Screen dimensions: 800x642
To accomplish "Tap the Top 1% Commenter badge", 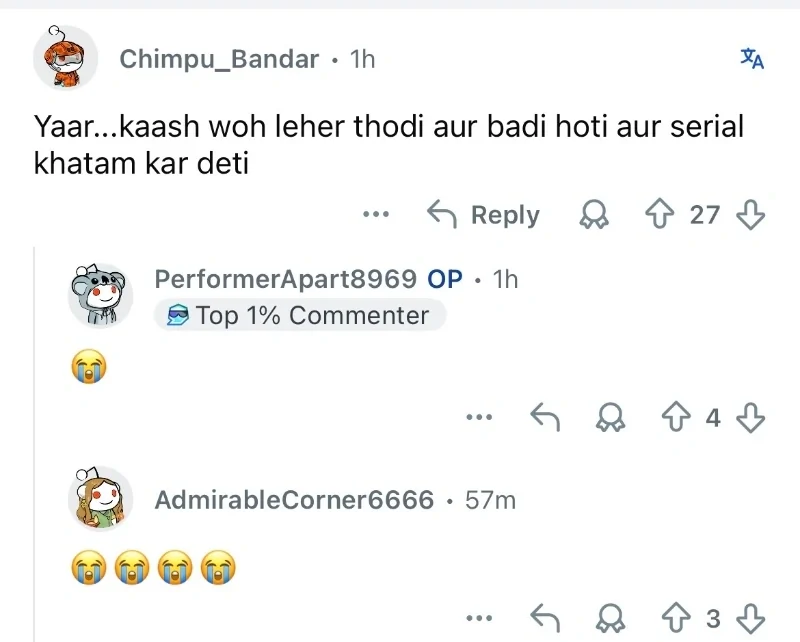I will (299, 316).
